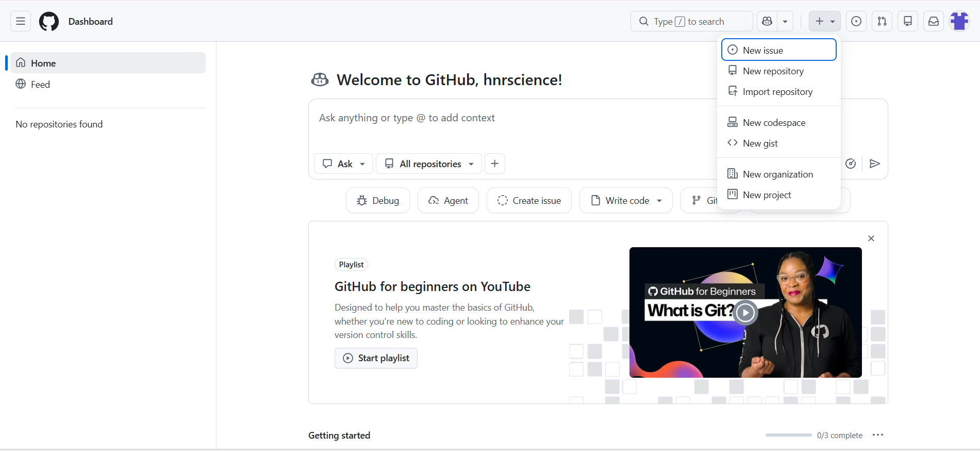Click the circular gauge icon beside send

pos(851,164)
